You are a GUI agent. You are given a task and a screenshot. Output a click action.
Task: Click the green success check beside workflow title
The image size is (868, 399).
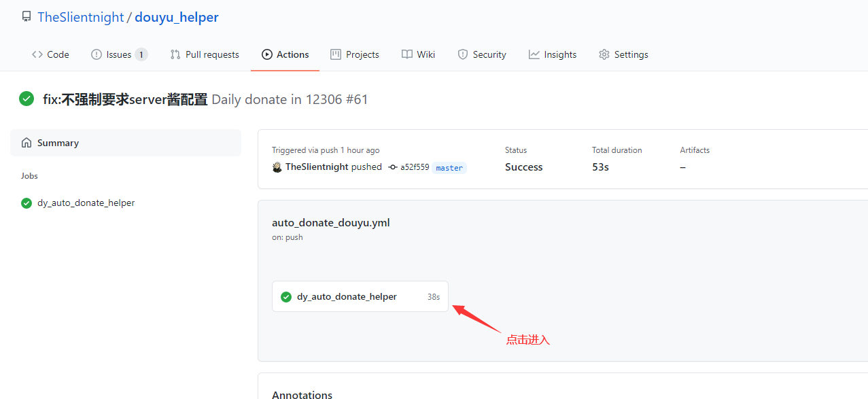click(x=27, y=99)
